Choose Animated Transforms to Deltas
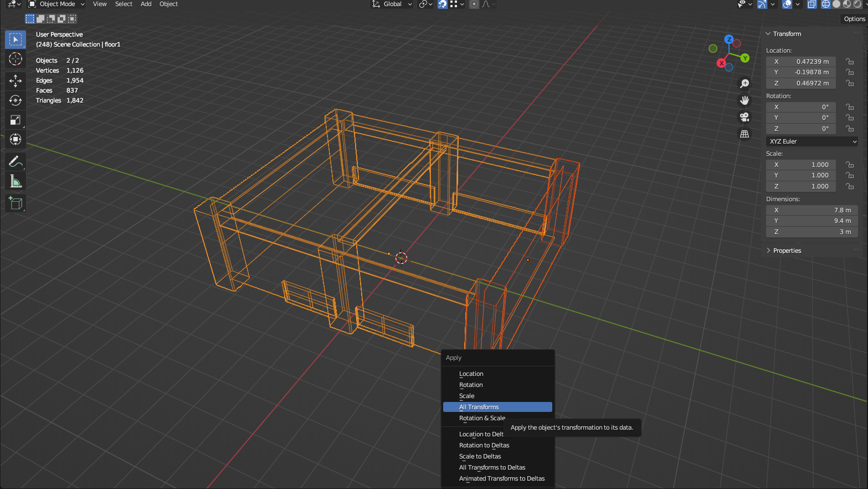Image resolution: width=868 pixels, height=489 pixels. [x=497, y=478]
